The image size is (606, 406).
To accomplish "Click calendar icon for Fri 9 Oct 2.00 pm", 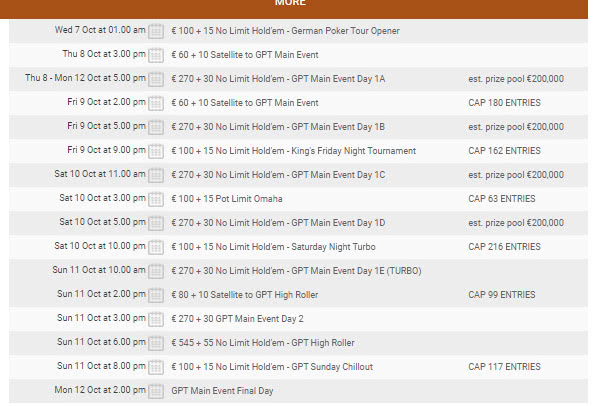I will click(156, 103).
